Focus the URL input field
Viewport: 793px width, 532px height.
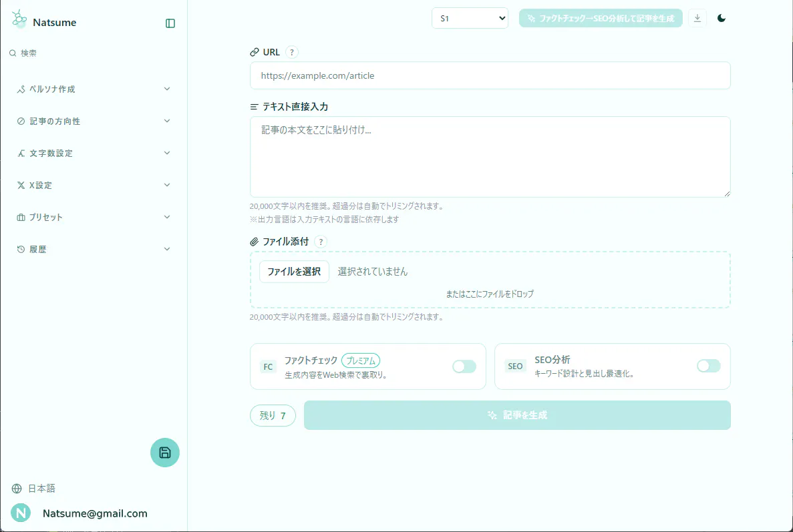point(490,76)
